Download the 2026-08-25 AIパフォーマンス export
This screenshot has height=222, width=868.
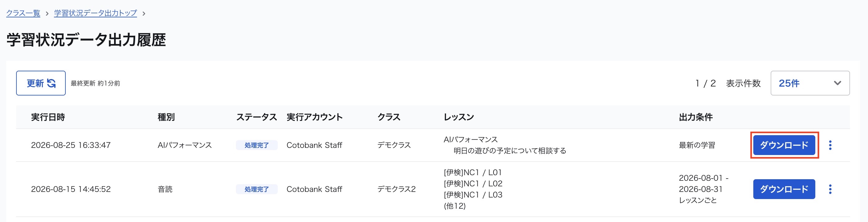click(x=784, y=145)
